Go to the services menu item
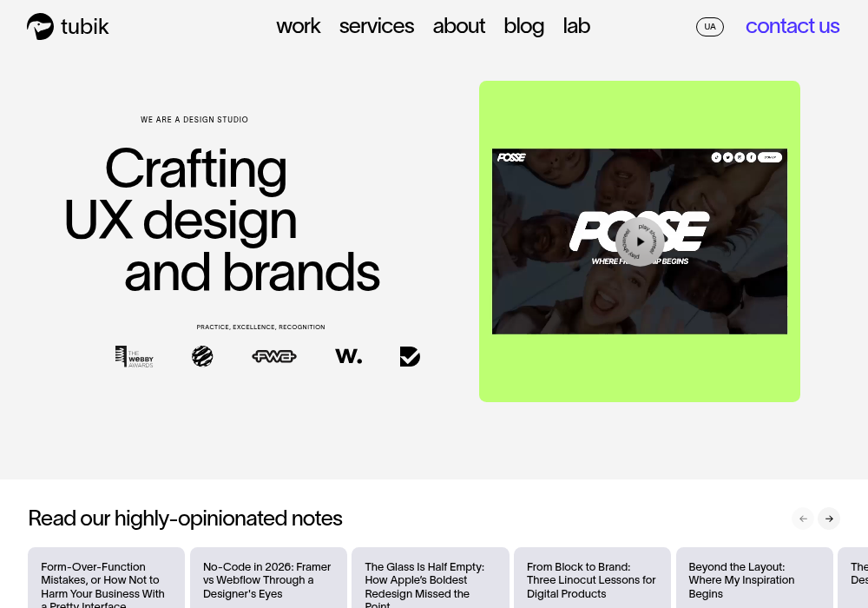Screen dimensions: 868x608 [377, 26]
